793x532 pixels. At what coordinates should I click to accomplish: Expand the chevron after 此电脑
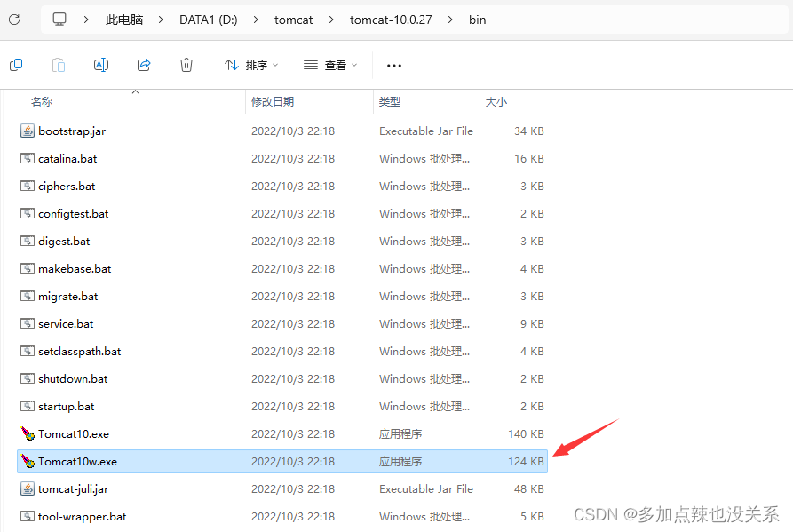coord(161,20)
